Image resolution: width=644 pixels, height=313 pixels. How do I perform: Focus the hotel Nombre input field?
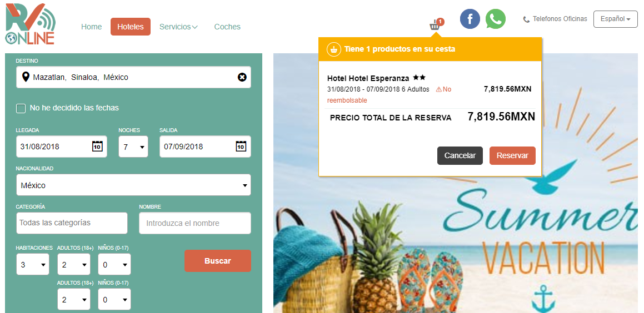(x=194, y=223)
